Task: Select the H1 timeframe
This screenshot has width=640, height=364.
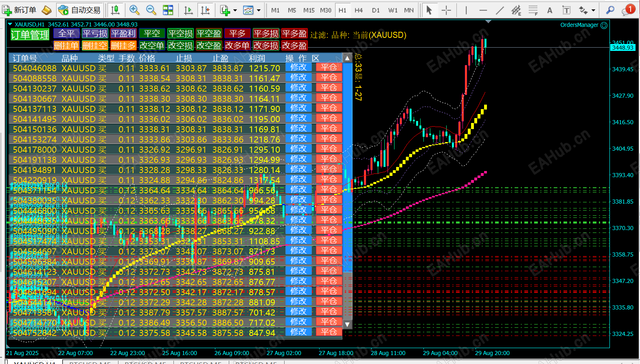Action: (x=342, y=10)
